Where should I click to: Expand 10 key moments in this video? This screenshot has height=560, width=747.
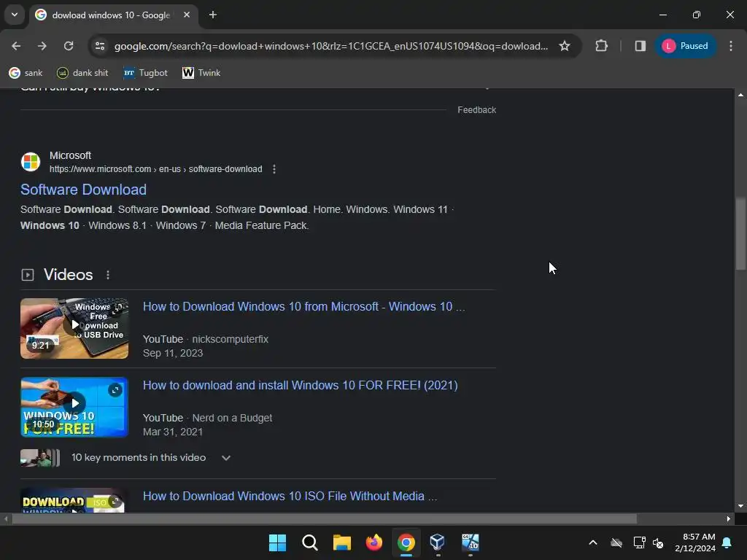[x=226, y=458]
